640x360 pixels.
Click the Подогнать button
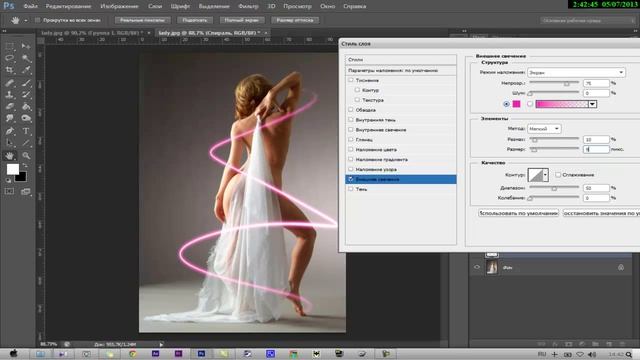click(195, 20)
